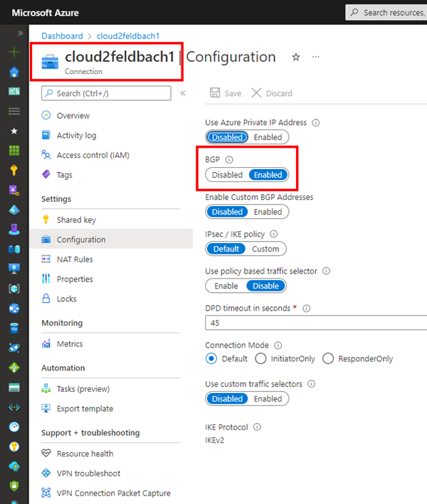Select the Configuration menu item
Screen dimensions: 427x504
pos(111,240)
